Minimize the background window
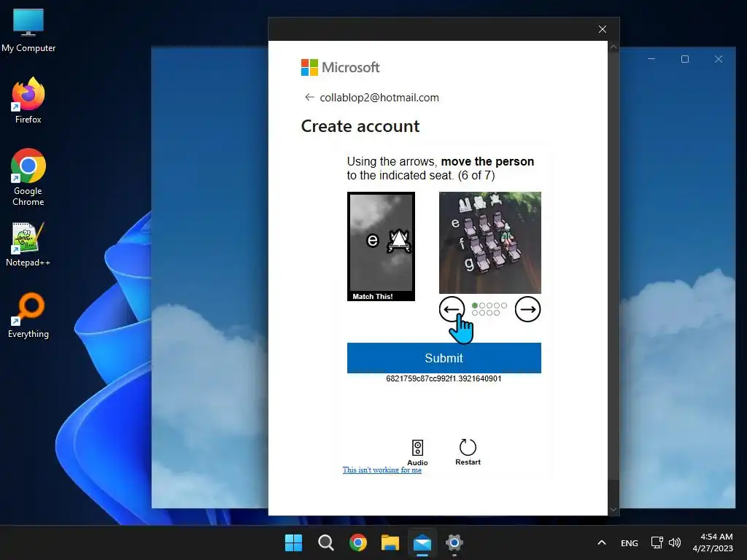This screenshot has height=560, width=747. pyautogui.click(x=651, y=59)
